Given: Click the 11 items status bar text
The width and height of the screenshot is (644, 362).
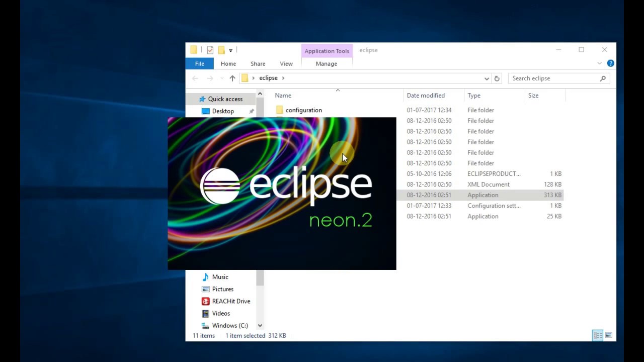Looking at the screenshot, I should point(204,336).
